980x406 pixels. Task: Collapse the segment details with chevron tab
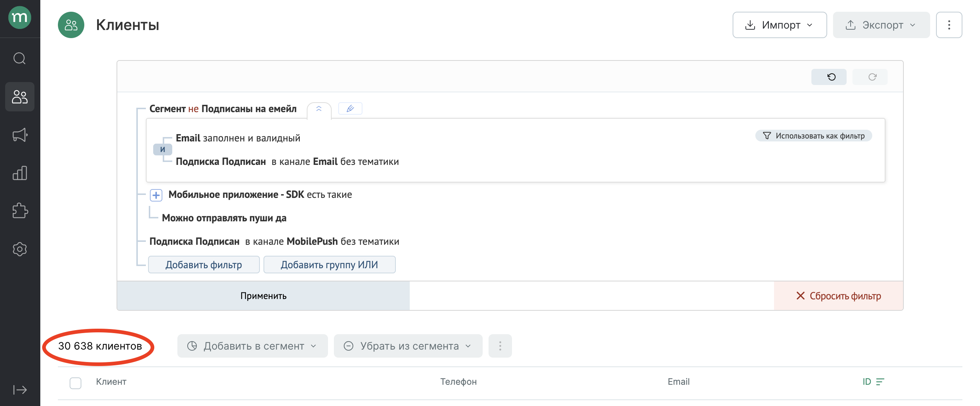coord(319,110)
